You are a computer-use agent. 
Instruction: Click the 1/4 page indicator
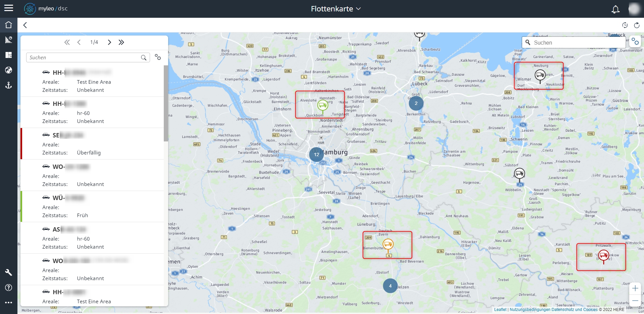click(x=94, y=42)
